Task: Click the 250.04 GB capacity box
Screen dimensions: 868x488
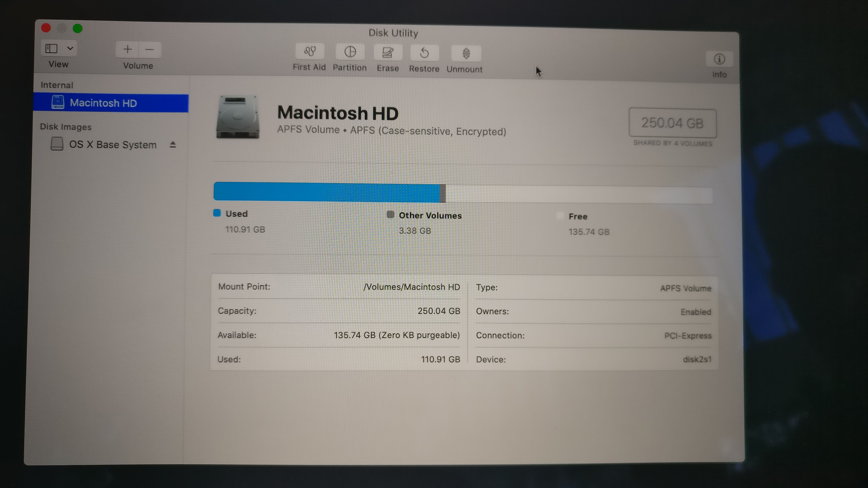Action: [672, 123]
